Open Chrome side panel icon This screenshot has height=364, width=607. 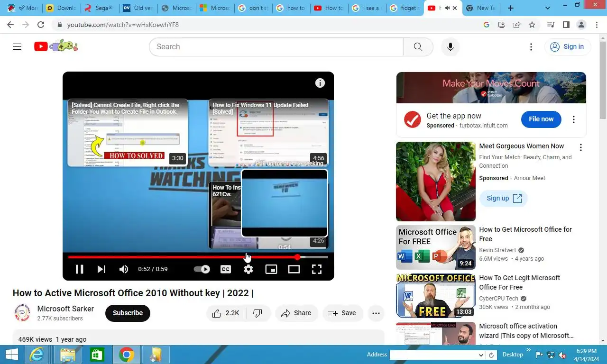[566, 25]
